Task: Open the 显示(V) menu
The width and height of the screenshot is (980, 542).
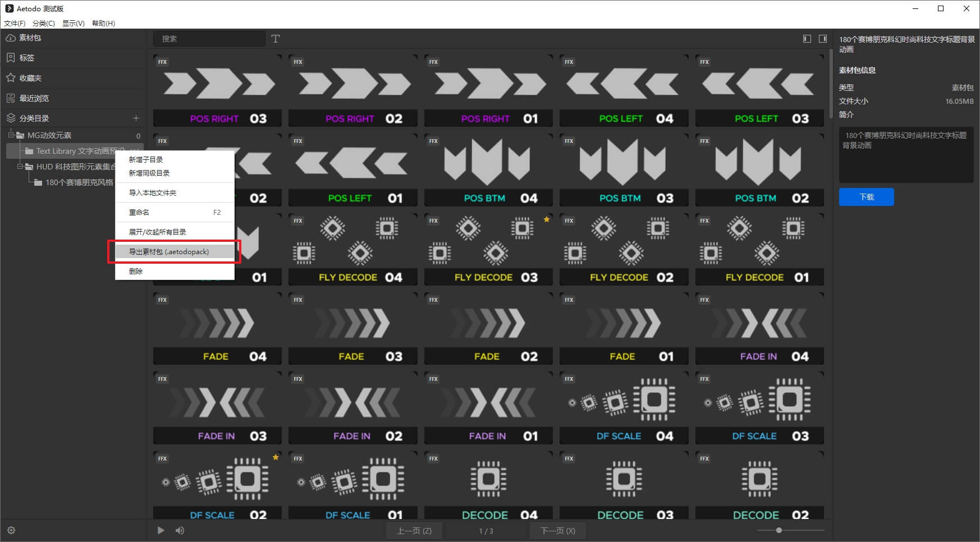Action: pyautogui.click(x=74, y=23)
